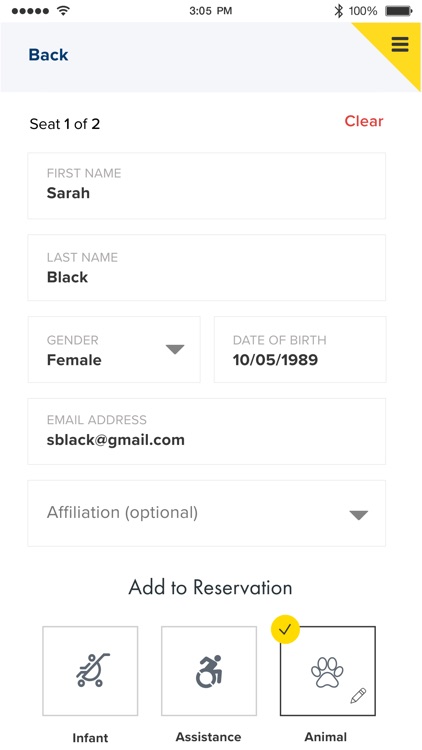Tap the Bluetooth status icon

click(x=339, y=11)
